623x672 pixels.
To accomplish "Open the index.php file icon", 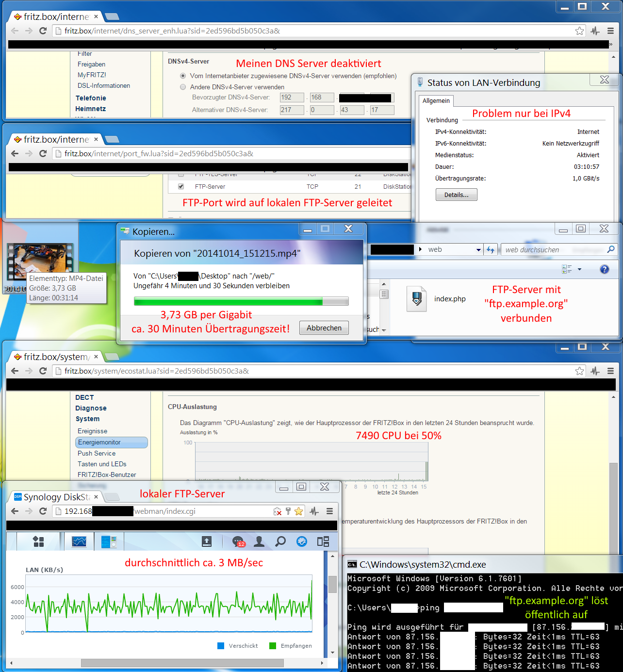I will tap(416, 298).
